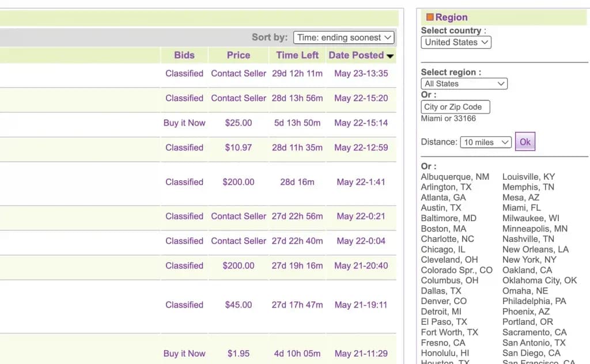Viewport: 590px width, 364px height.
Task: Select Detroit, MI
Action: tap(441, 312)
